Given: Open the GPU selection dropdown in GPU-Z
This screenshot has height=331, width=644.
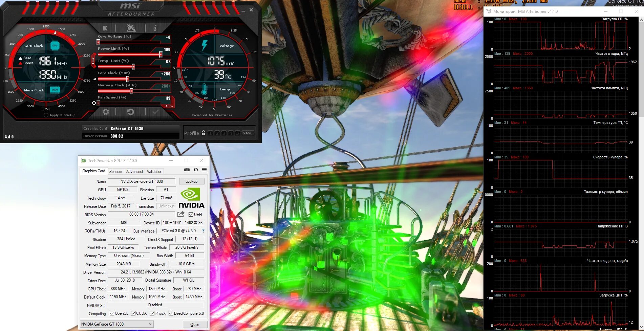Looking at the screenshot, I should (117, 324).
